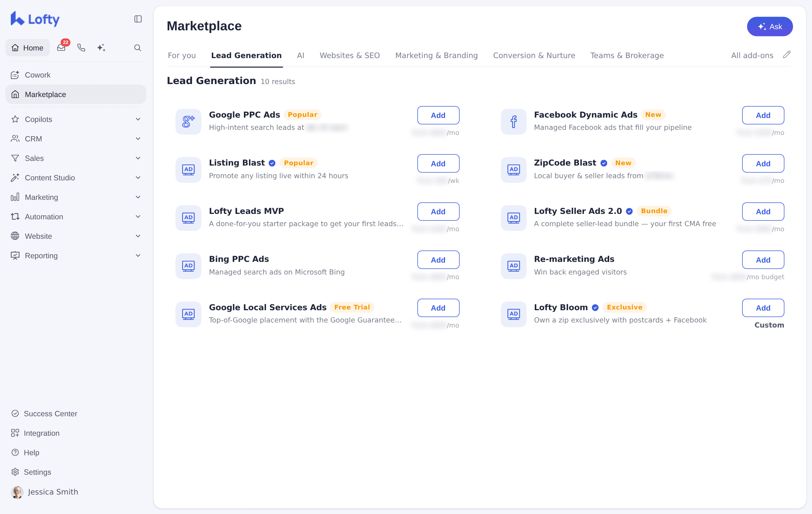Click the Lofty Seller Ads 2.0 icon
Screen dimensions: 812x514
[514, 218]
